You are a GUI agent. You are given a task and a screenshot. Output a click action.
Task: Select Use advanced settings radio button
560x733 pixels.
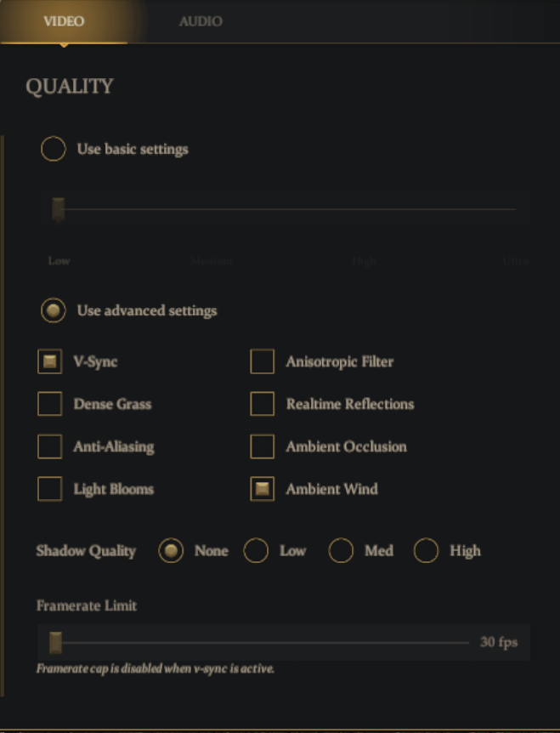[54, 310]
